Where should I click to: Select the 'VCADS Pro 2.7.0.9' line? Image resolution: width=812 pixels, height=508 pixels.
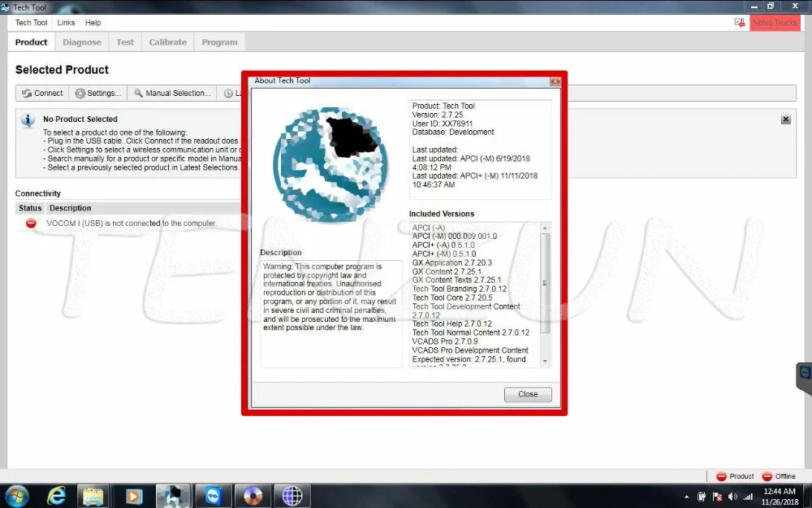[x=445, y=341]
